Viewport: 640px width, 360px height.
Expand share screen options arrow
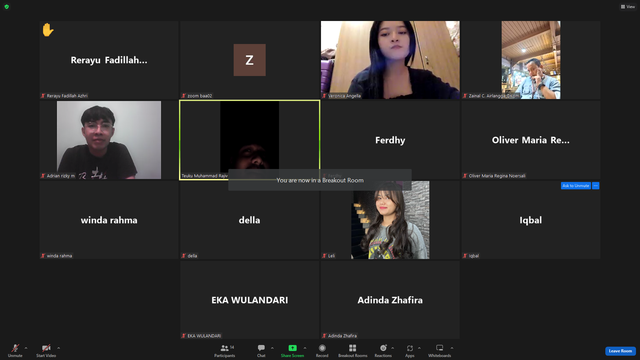[305, 348]
